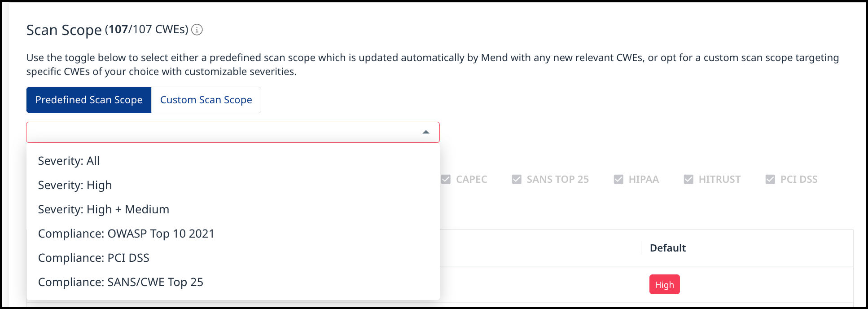Uncheck the SANS TOP 25 checkbox
This screenshot has width=868, height=309.
coord(517,179)
